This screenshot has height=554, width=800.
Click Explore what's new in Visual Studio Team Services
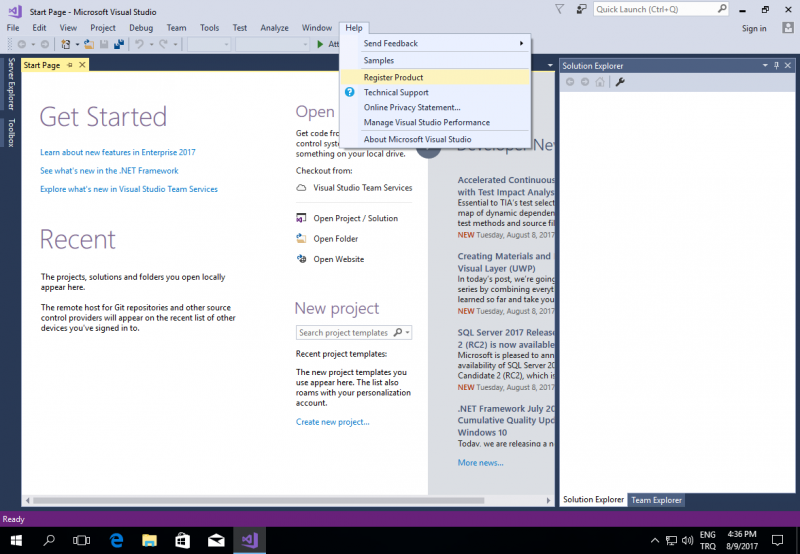pyautogui.click(x=129, y=189)
